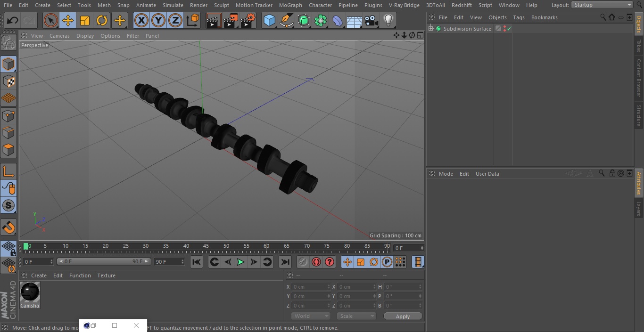Open the Attributes Mode menu
The height and width of the screenshot is (332, 644).
point(446,174)
